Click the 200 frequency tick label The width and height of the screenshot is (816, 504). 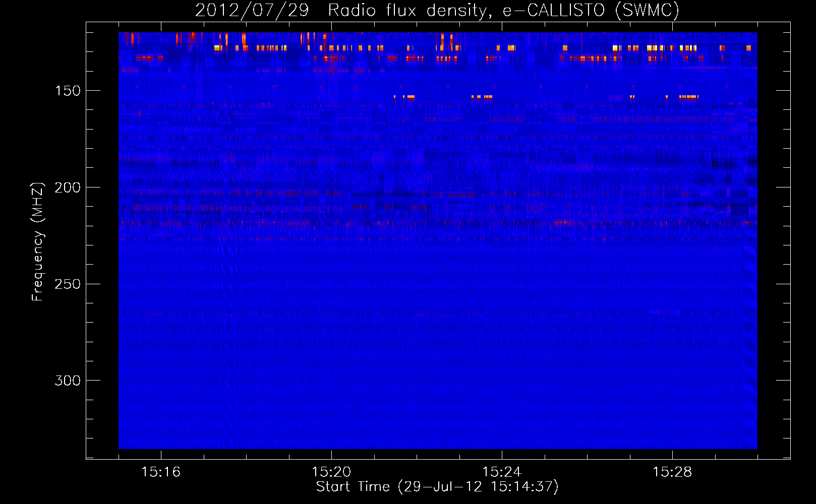point(68,187)
